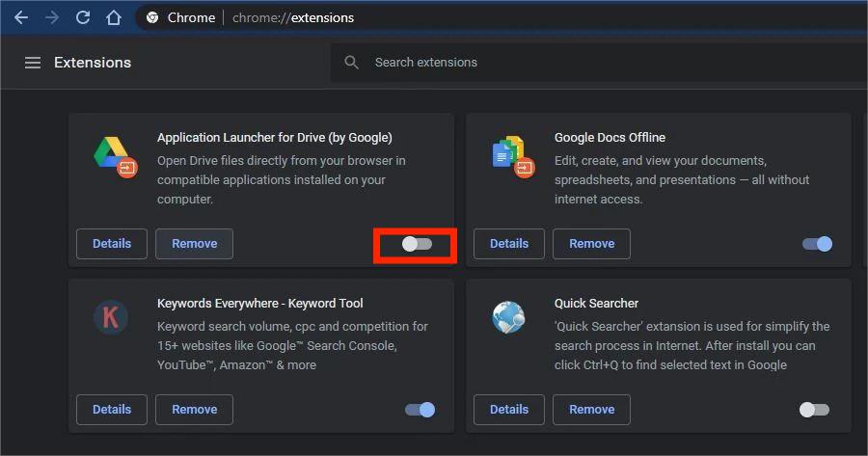Screen dimensions: 868x456
Task: Open the Extensions hamburger menu
Action: [x=33, y=63]
